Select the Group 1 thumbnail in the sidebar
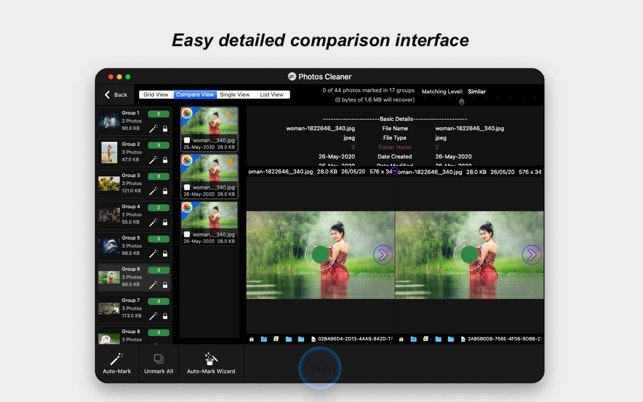 [x=109, y=121]
